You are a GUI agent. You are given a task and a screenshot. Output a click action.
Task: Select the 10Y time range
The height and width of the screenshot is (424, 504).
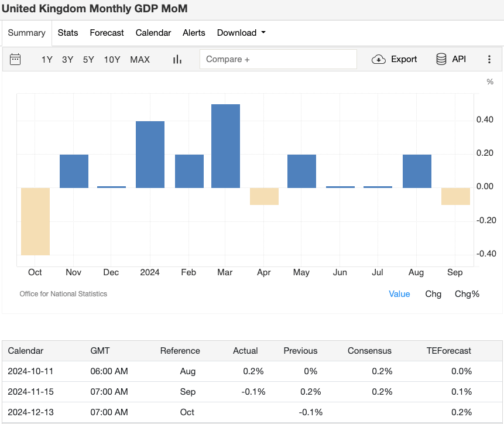[112, 59]
